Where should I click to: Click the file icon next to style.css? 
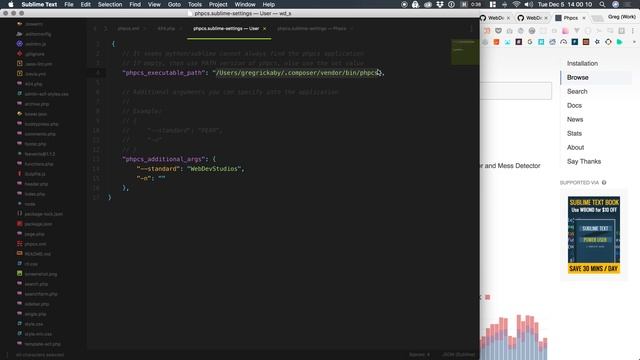click(x=19, y=324)
